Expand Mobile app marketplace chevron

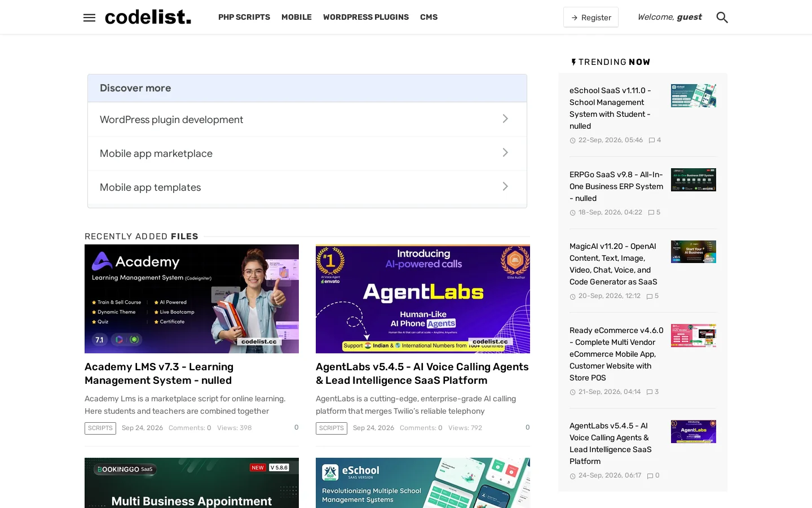(x=505, y=152)
